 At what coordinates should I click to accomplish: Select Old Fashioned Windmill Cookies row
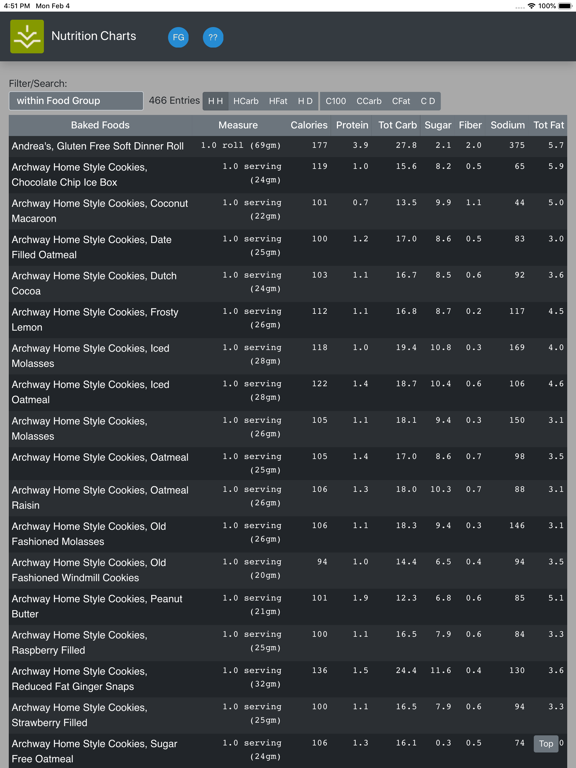tap(288, 570)
